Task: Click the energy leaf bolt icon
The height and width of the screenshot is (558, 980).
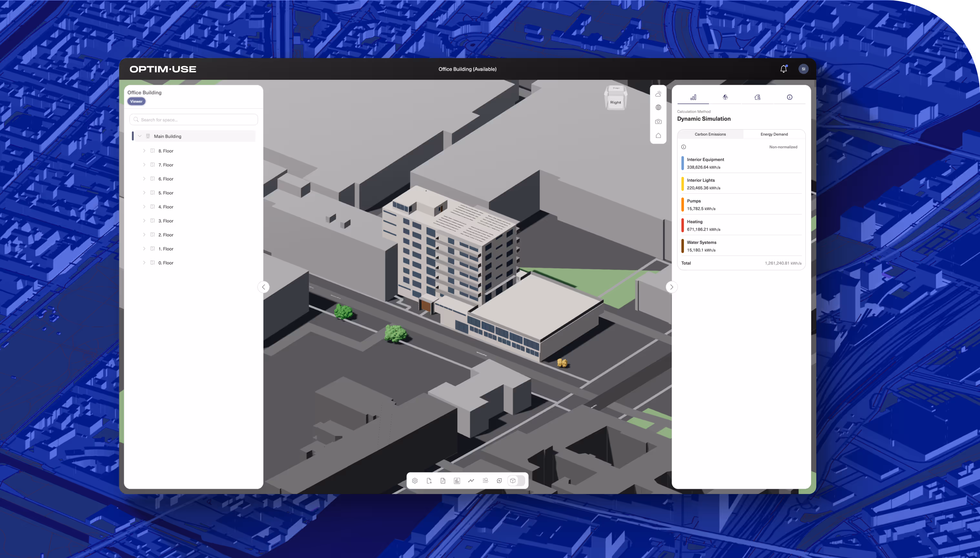Action: point(499,480)
